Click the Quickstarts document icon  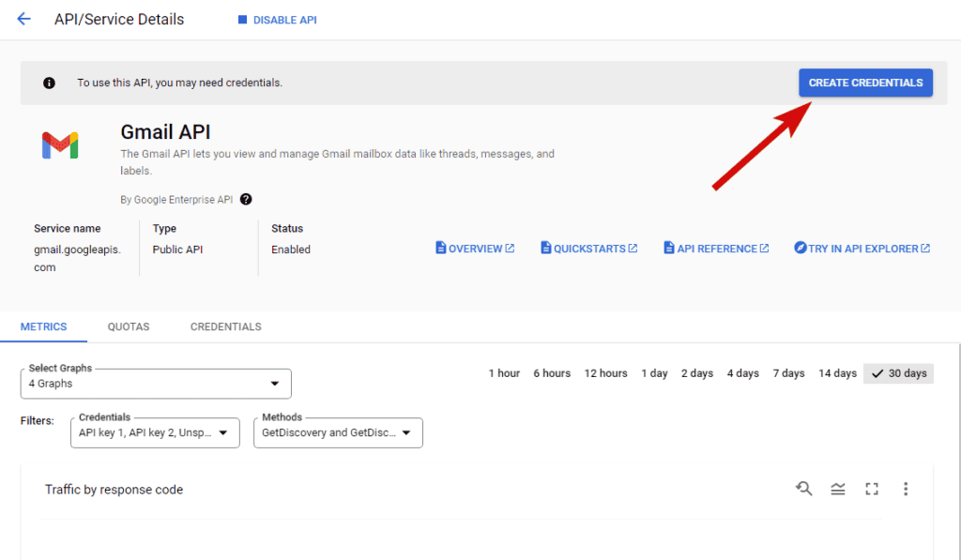[x=545, y=248]
